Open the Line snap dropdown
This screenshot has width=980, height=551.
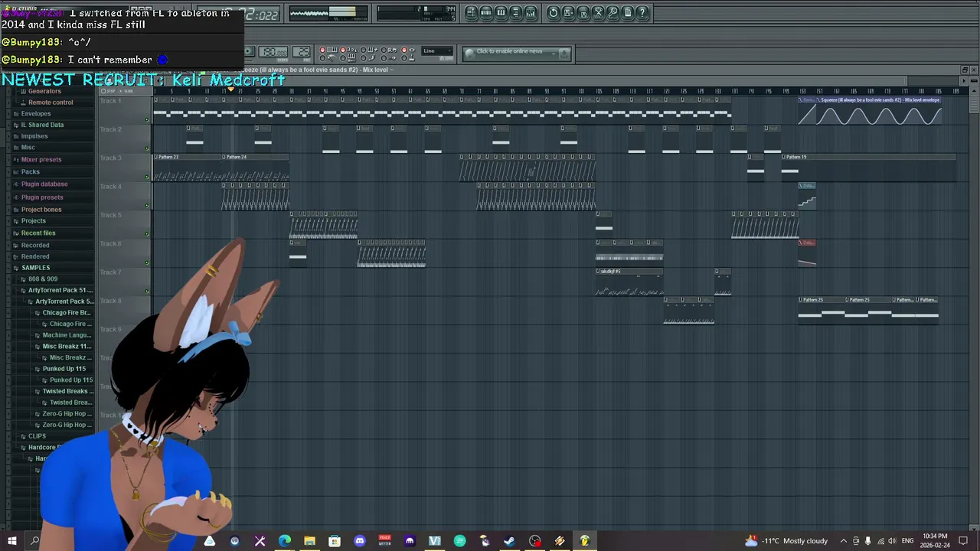coord(437,52)
